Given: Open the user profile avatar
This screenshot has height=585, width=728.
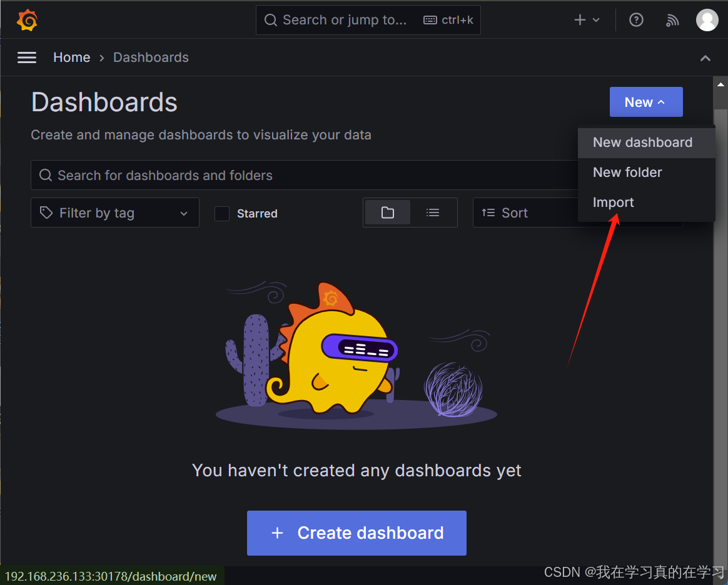Looking at the screenshot, I should click(x=707, y=20).
